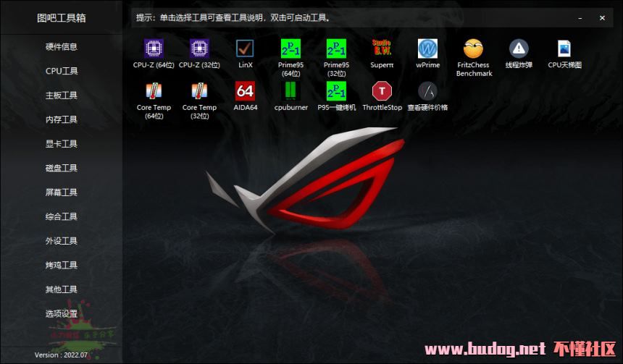Image resolution: width=623 pixels, height=364 pixels.
Task: Open the 屏幕工具 category
Action: [61, 192]
